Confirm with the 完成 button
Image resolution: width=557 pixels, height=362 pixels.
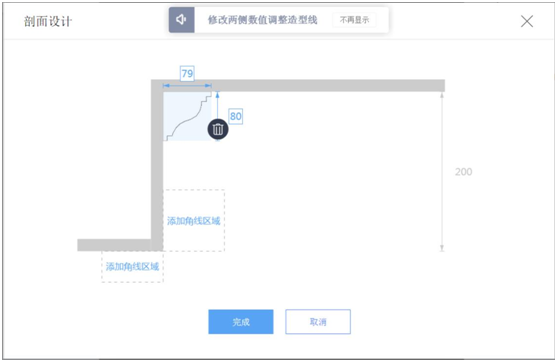[241, 322]
